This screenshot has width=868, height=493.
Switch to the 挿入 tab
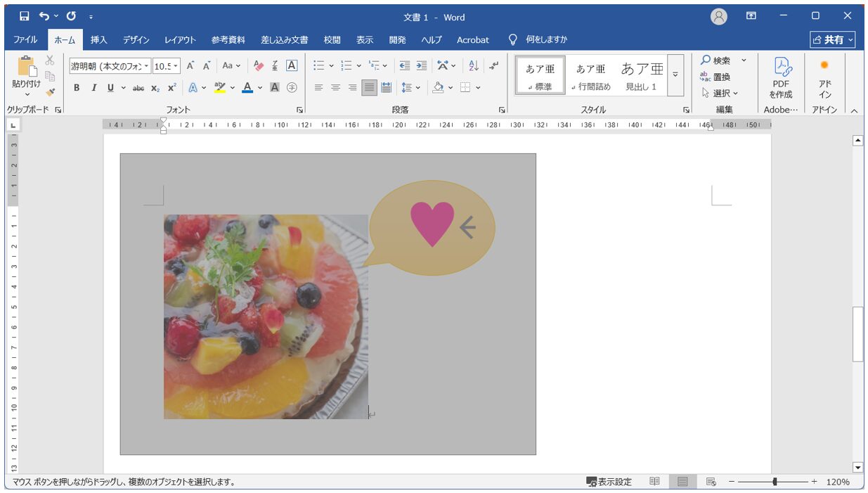pyautogui.click(x=99, y=40)
